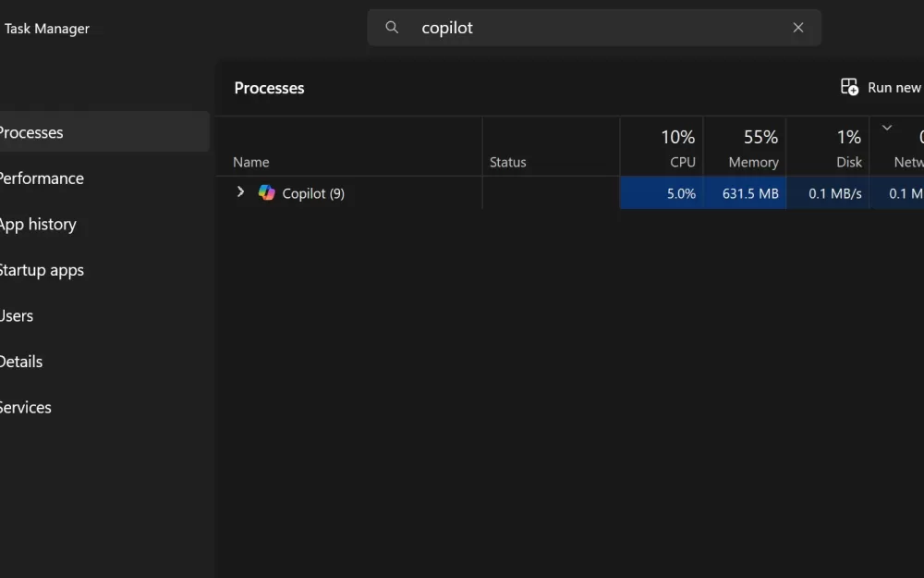Open the Processes tab in sidebar
This screenshot has width=924, height=578.
(x=103, y=132)
